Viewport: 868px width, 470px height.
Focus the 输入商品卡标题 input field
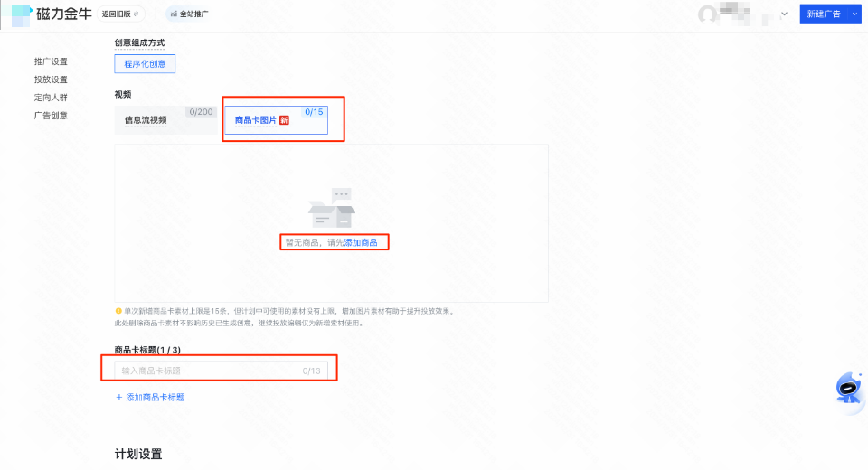click(x=208, y=371)
